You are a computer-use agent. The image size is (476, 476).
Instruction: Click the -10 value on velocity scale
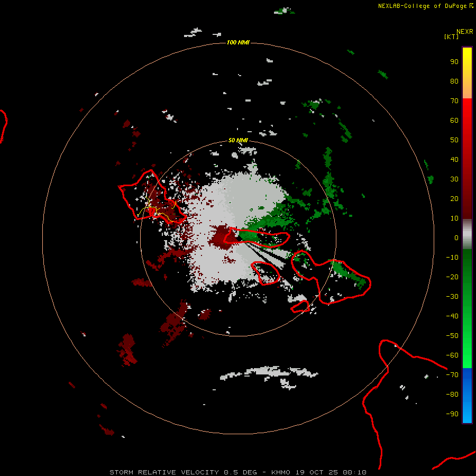point(452,258)
